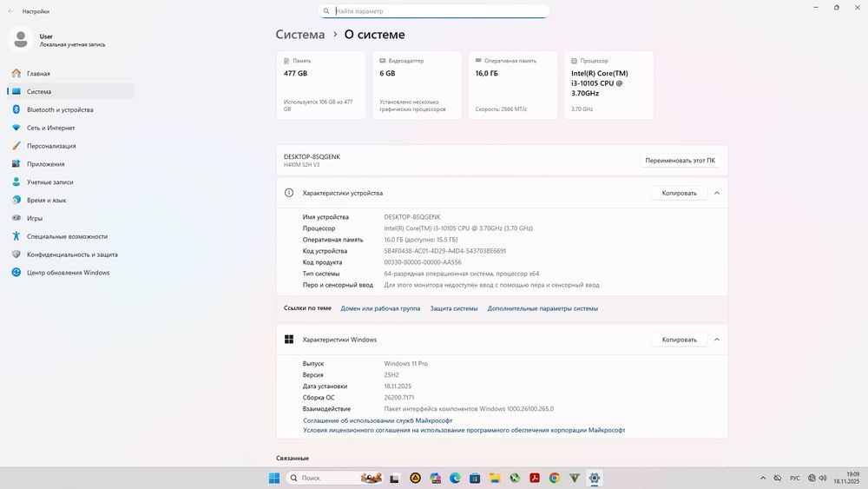Copy Windows specs in Характеристики Windows
Viewport: 868px width, 489px height.
(x=680, y=340)
